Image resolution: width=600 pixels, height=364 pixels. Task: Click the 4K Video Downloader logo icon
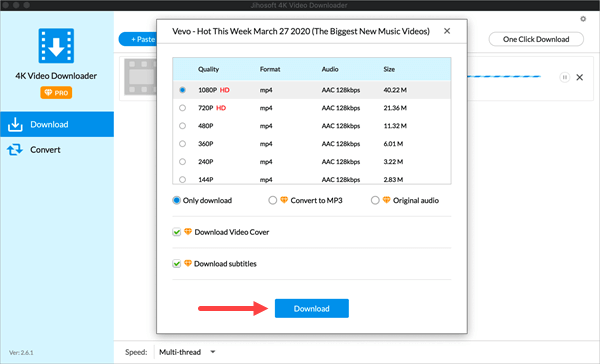click(56, 46)
